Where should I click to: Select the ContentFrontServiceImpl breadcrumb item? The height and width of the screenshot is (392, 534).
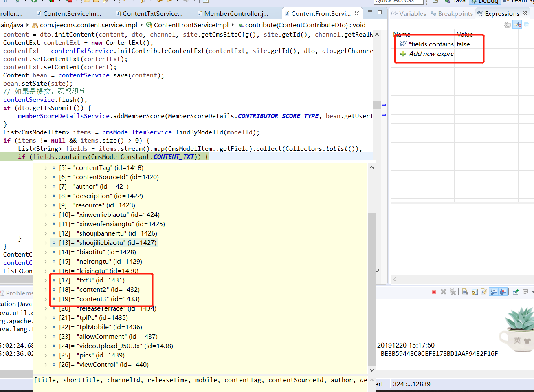[191, 25]
